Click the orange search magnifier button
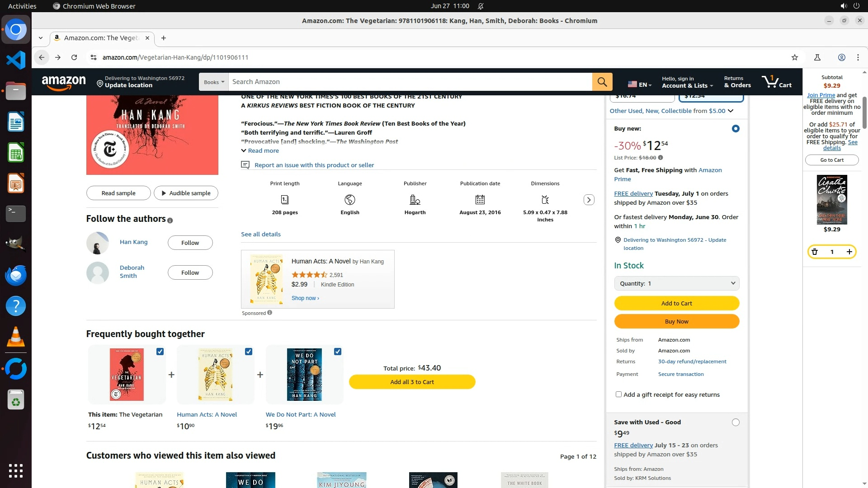The width and height of the screenshot is (868, 488). [x=602, y=82]
